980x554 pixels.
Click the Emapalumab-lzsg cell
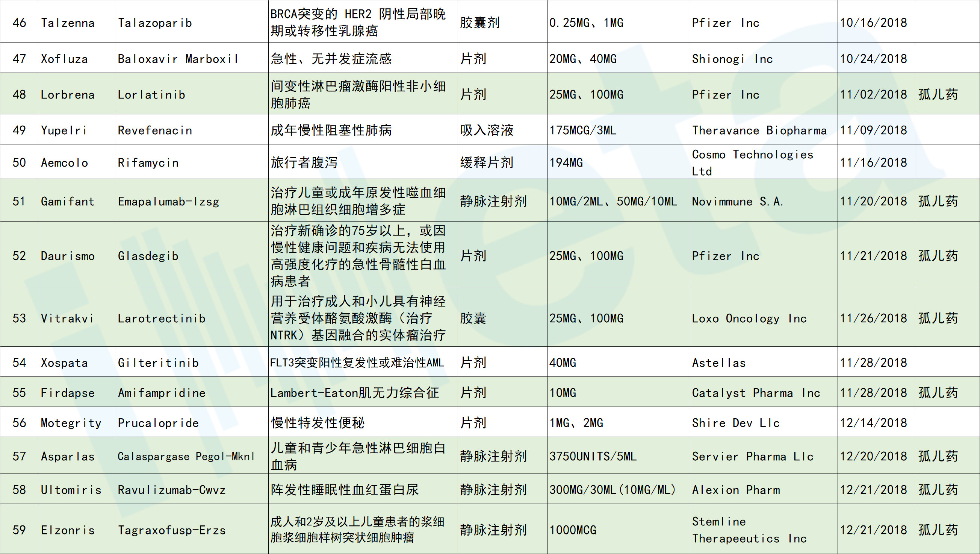(x=192, y=200)
